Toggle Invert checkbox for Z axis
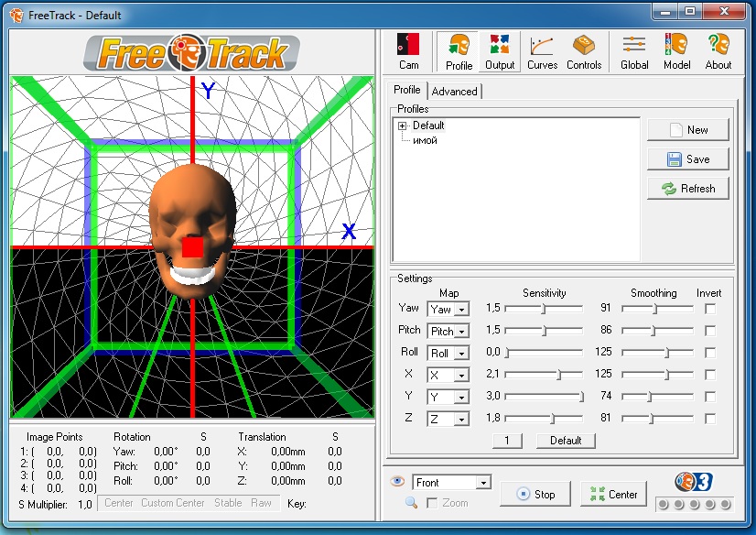The width and height of the screenshot is (756, 535). (x=709, y=419)
